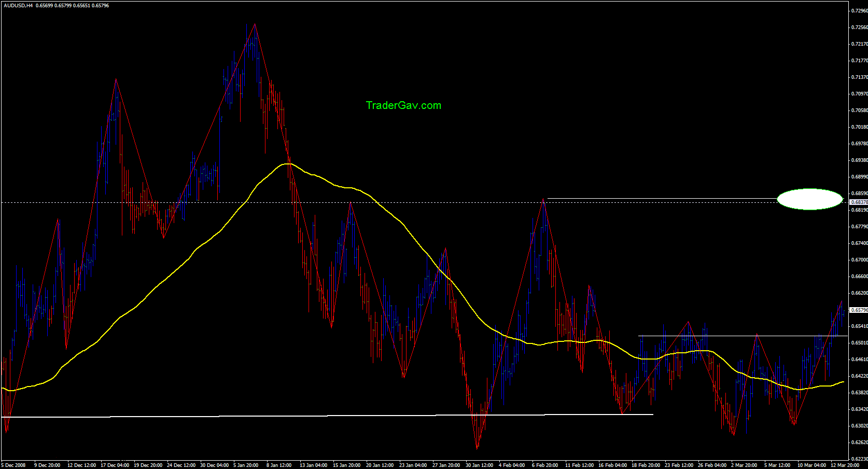Select the yellow moving average line at its peak

point(286,164)
